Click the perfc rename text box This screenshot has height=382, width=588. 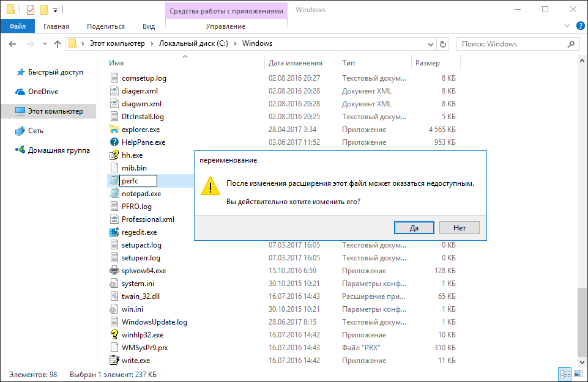tap(138, 180)
